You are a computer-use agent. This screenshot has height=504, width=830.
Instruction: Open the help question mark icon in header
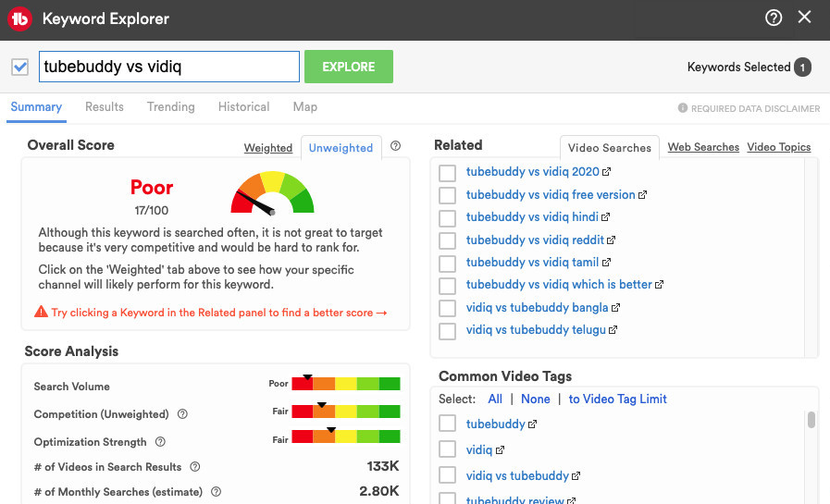(774, 18)
